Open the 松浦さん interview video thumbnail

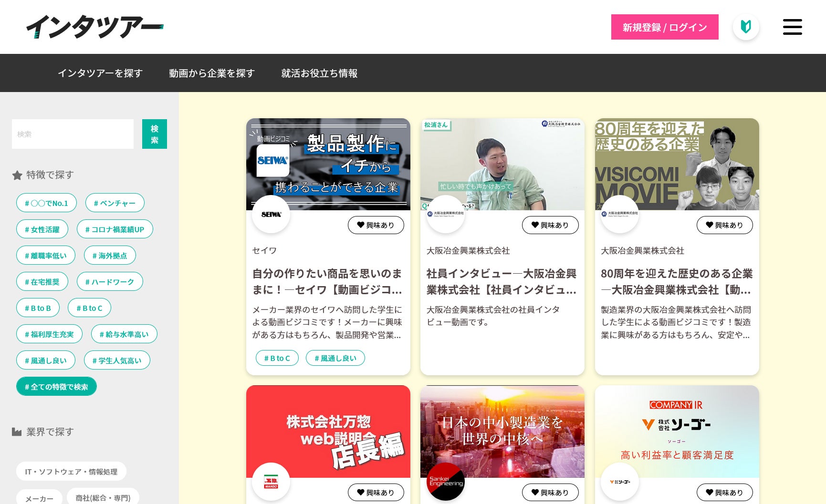pos(502,164)
